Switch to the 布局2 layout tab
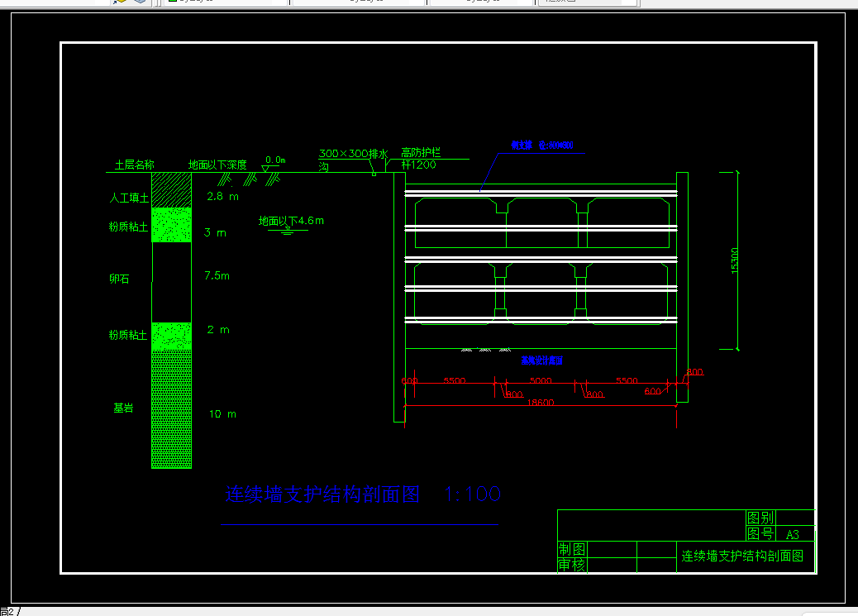Image resolution: width=858 pixels, height=616 pixels. 7,612
